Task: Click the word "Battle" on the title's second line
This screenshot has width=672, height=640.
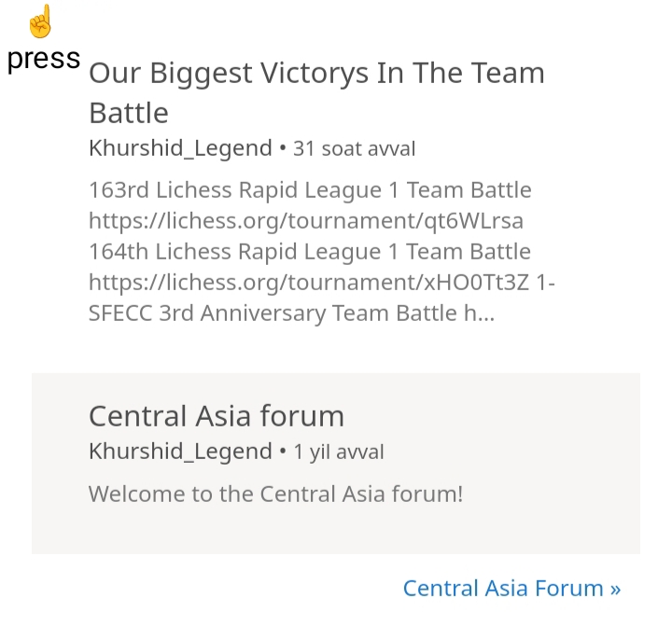Action: coord(129,113)
